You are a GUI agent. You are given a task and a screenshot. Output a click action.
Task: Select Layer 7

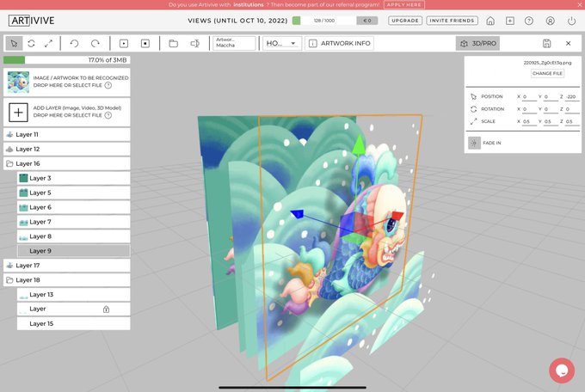73,222
